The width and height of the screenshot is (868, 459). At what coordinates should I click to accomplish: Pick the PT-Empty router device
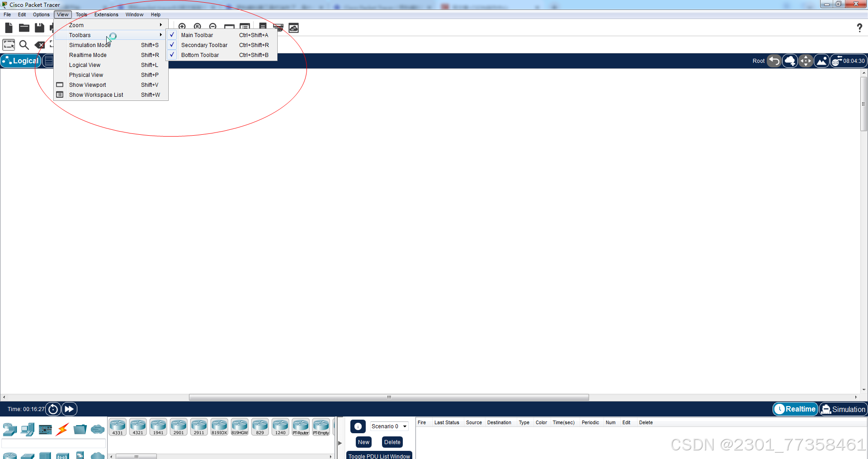(321, 427)
